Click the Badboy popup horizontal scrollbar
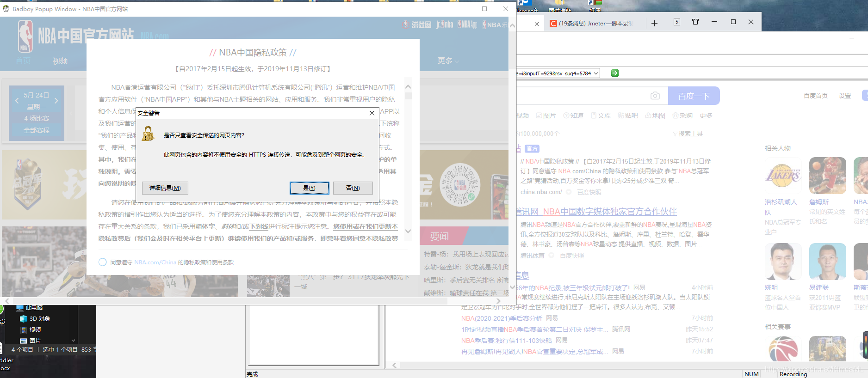868x378 pixels. tap(254, 301)
